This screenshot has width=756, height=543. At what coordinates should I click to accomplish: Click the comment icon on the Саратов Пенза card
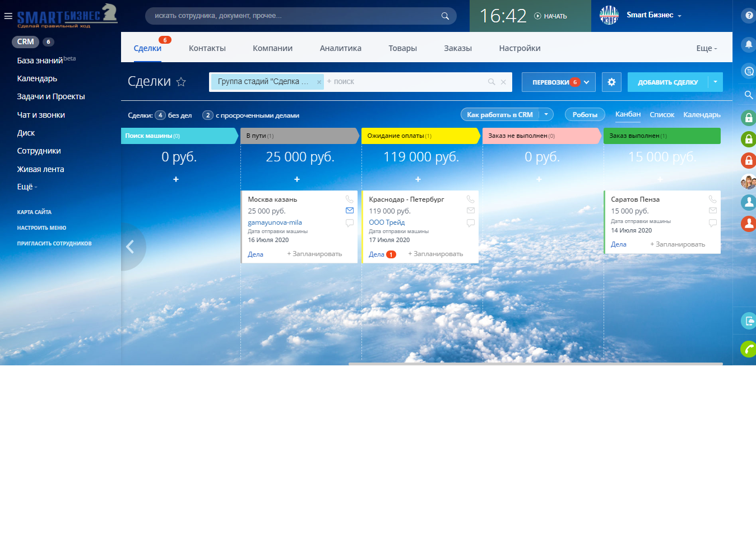pos(712,223)
